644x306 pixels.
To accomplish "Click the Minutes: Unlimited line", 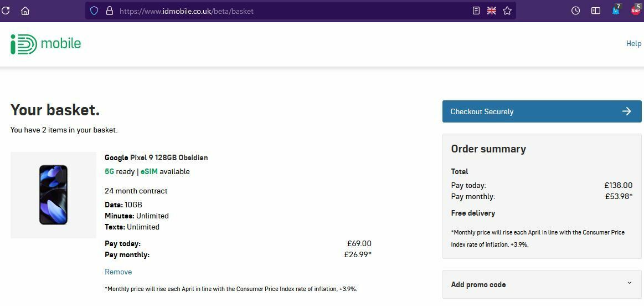I will [x=137, y=216].
